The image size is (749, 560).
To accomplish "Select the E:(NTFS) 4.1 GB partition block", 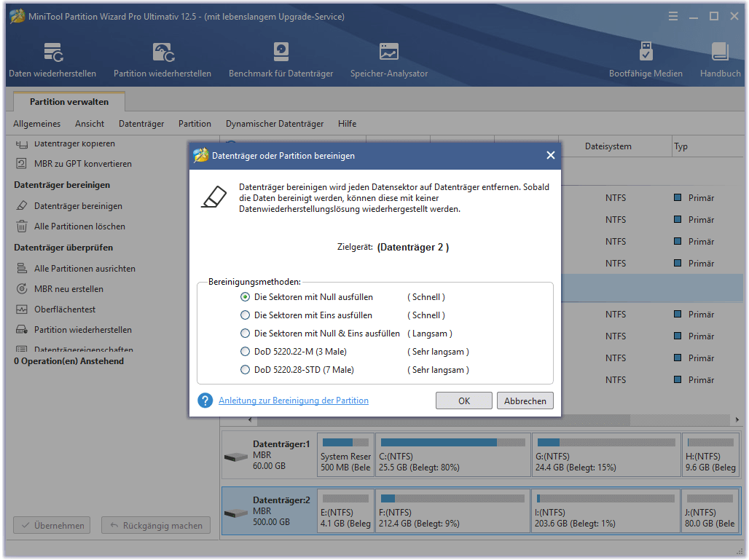I will [345, 510].
